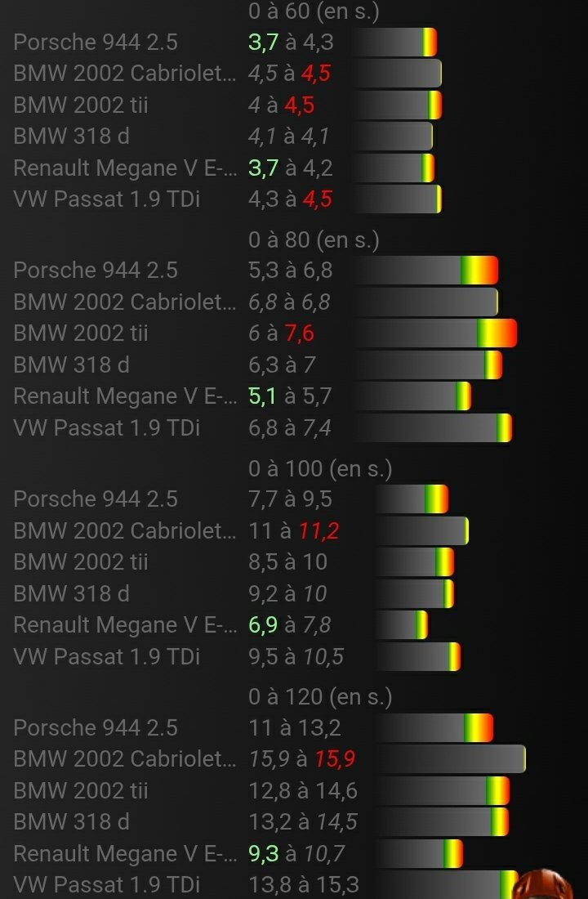This screenshot has height=899, width=588.
Task: Tap the figure "6,9 à 7,8"
Action: click(x=289, y=624)
